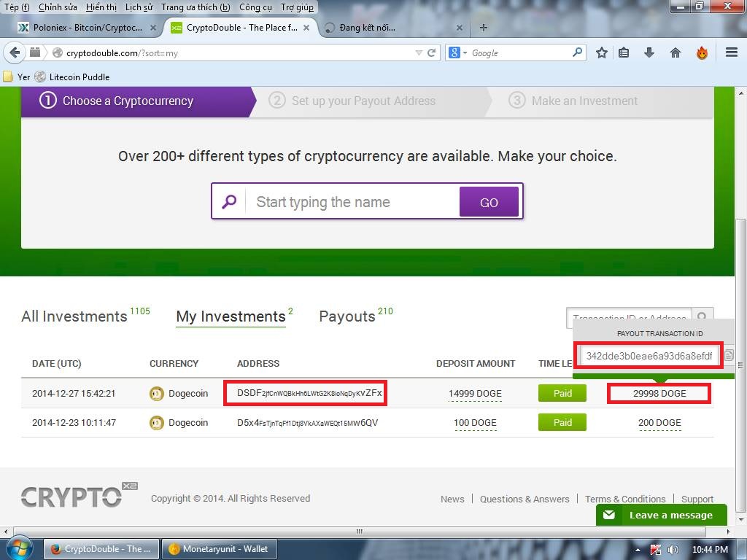
Task: Select step Set up your Payout Address
Action: click(363, 101)
